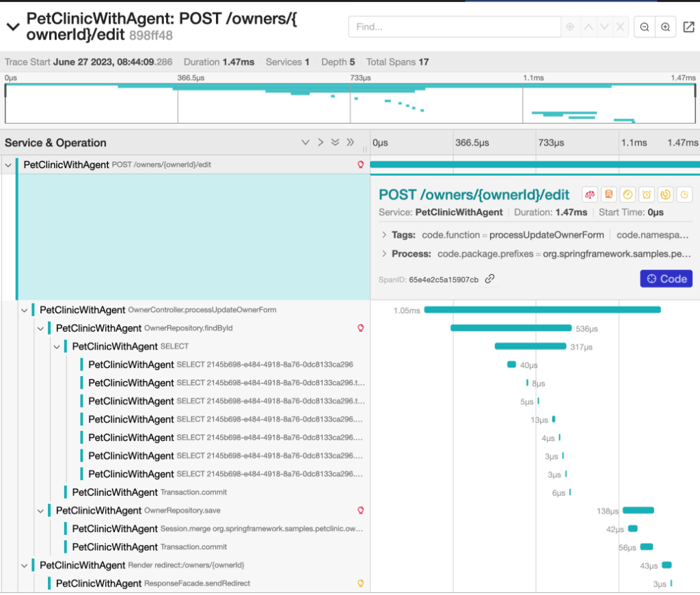Click the 1.05ms processUpdateOwnerForm timeline bar
Viewport: 700px width, 595px height.
click(x=542, y=310)
